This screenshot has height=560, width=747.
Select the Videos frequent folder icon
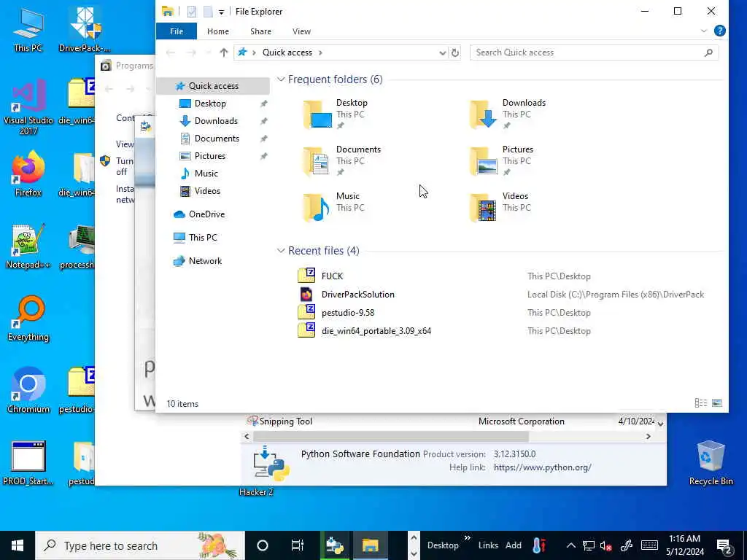(x=484, y=208)
